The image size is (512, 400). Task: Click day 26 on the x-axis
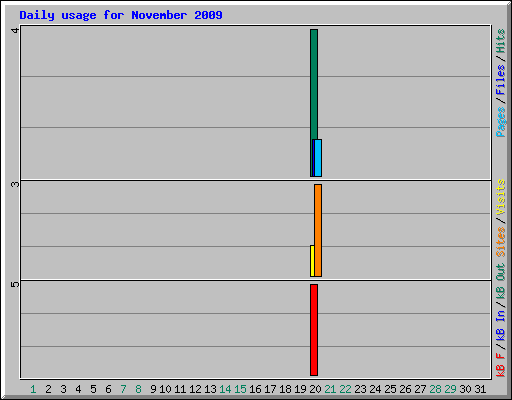tap(405, 389)
